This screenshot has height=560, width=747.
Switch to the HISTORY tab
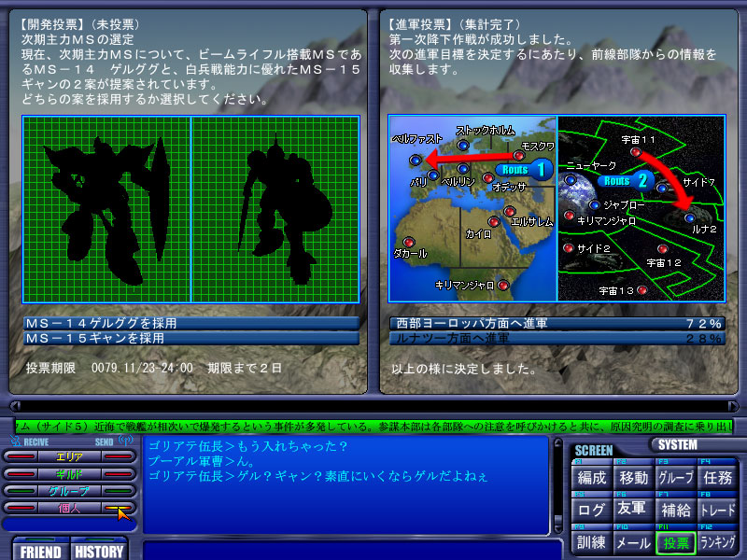(99, 551)
